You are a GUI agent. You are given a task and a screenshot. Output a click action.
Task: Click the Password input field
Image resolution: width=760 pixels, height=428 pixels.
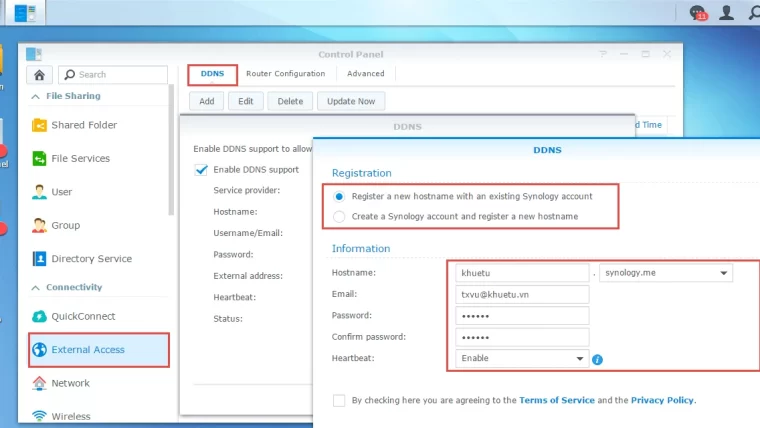(x=522, y=316)
